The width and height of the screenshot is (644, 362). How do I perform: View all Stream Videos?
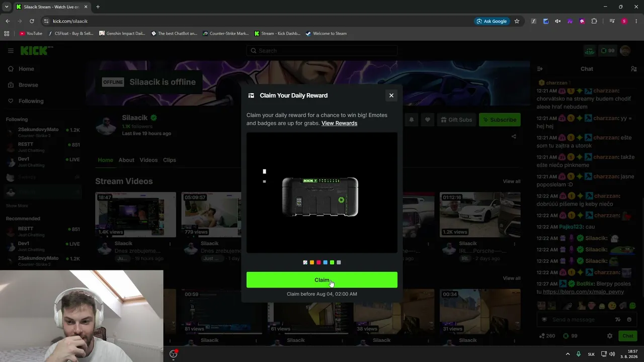coord(512,182)
